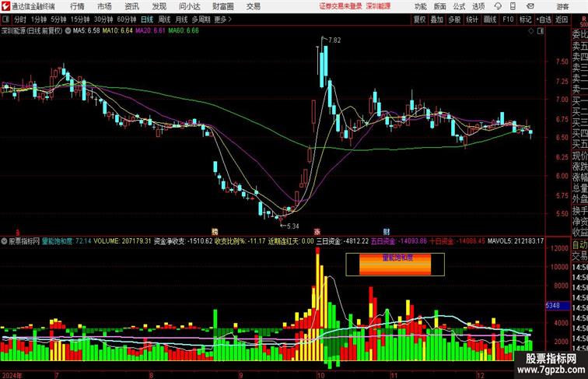Open the 版面 menu

440,6
